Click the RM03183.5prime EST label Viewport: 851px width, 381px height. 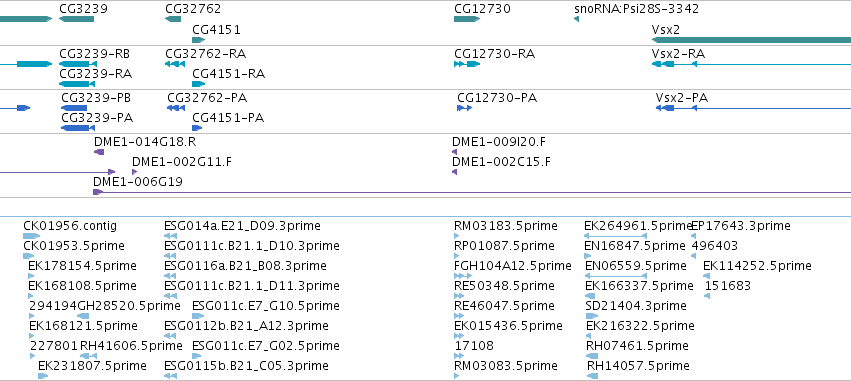click(506, 226)
